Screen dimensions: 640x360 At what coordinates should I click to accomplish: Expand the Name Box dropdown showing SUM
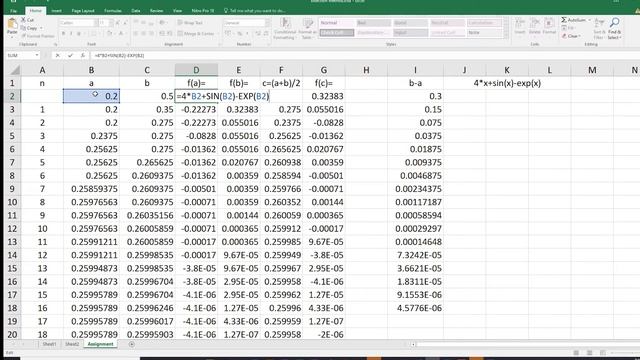coord(37,56)
